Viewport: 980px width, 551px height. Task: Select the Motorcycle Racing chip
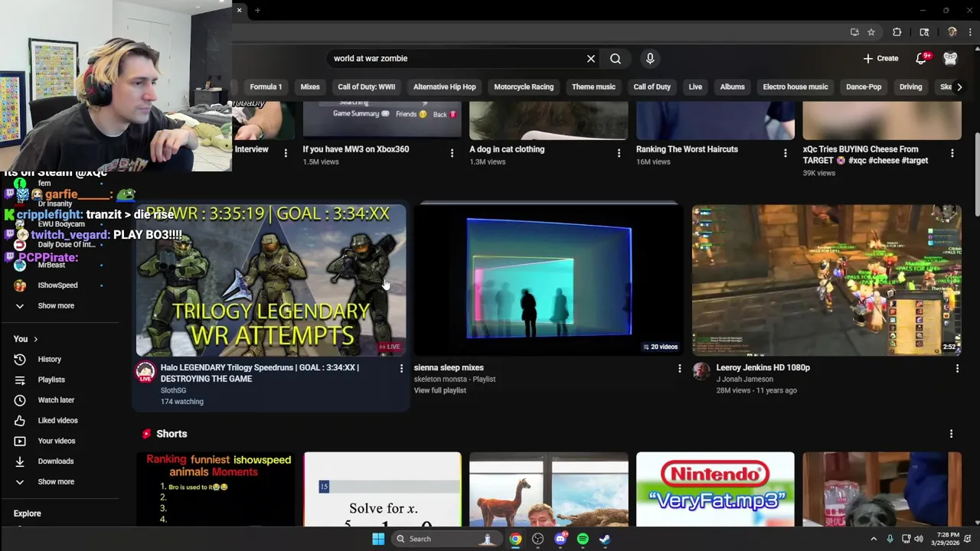click(x=524, y=87)
